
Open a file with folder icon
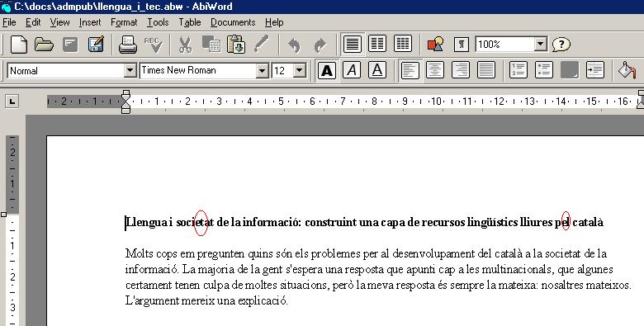tap(44, 45)
